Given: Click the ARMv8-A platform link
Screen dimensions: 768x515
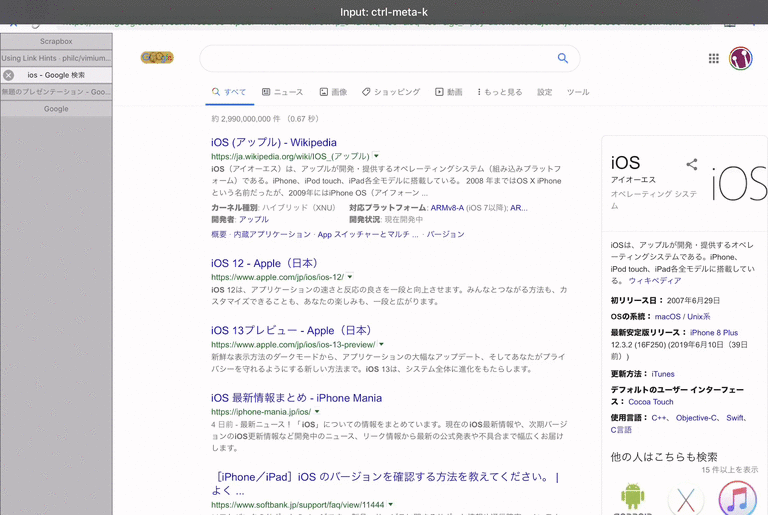Looking at the screenshot, I should tap(447, 208).
